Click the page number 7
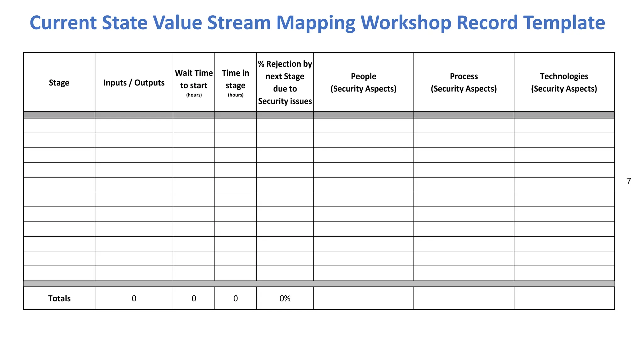The image size is (644, 362). pyautogui.click(x=629, y=181)
